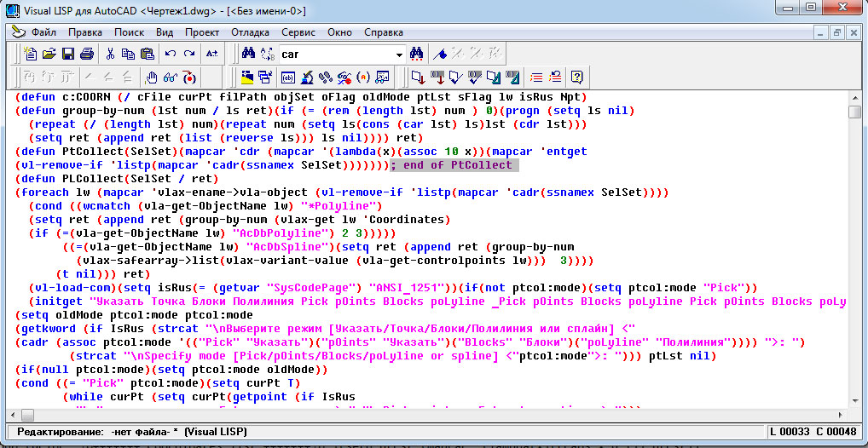Open the Trace footprints icon

(326, 77)
